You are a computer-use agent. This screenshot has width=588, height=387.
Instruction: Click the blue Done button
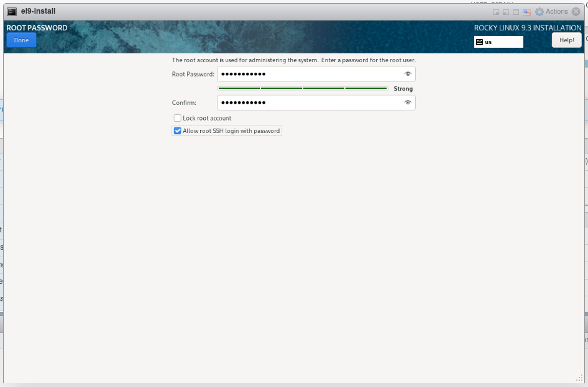pyautogui.click(x=21, y=40)
